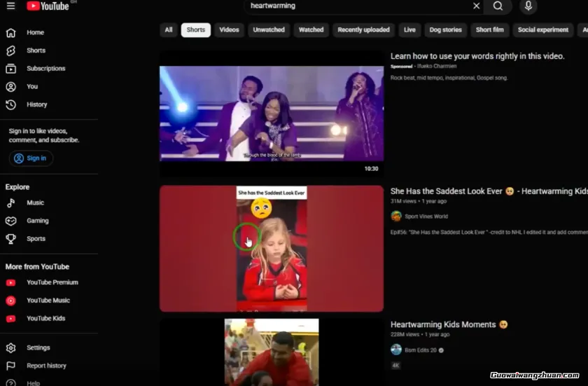The height and width of the screenshot is (386, 588).
Task: Click the heartwarming search input field
Action: [x=357, y=6]
